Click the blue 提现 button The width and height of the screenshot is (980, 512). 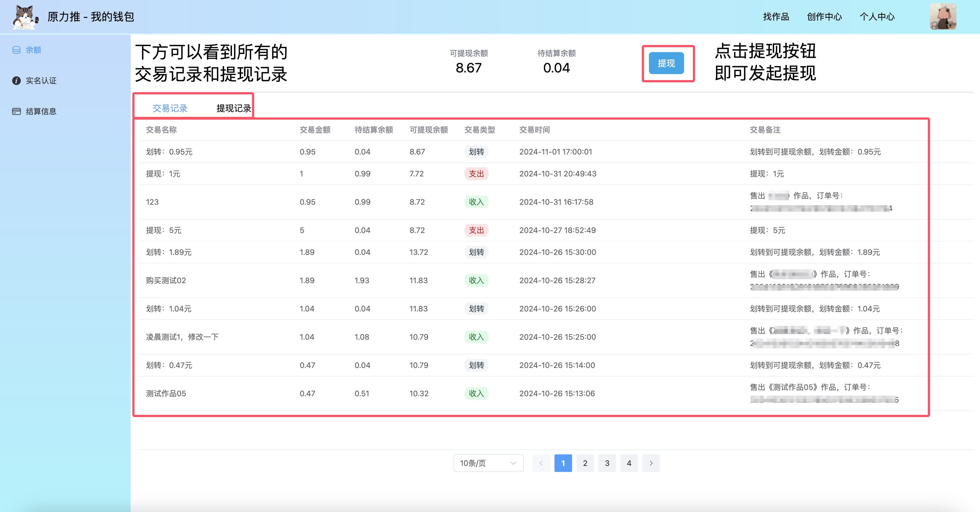click(x=666, y=63)
